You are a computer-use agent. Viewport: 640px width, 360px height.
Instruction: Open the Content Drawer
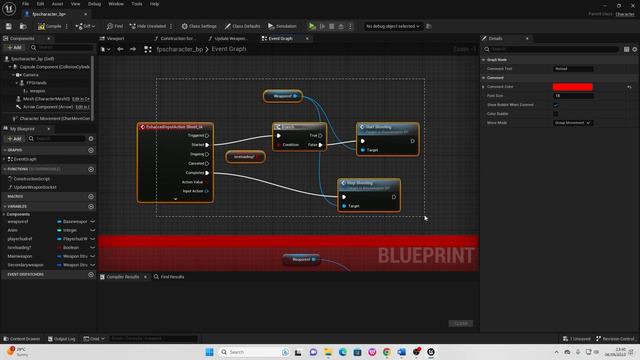point(21,339)
